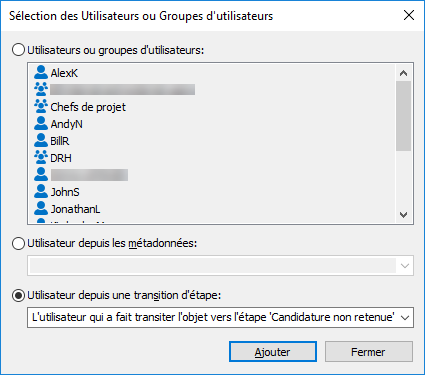
Task: Click the Chefs de projet group icon
Action: [x=41, y=106]
